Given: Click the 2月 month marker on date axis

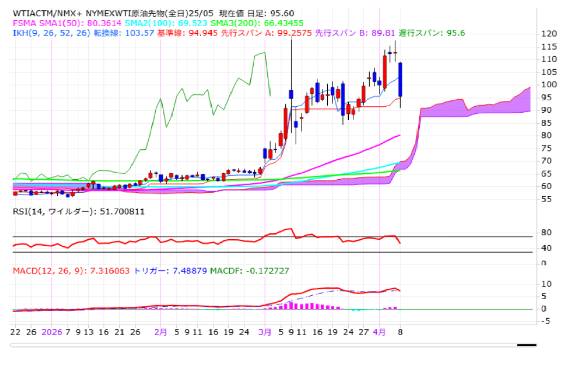Looking at the screenshot, I should pyautogui.click(x=161, y=331).
